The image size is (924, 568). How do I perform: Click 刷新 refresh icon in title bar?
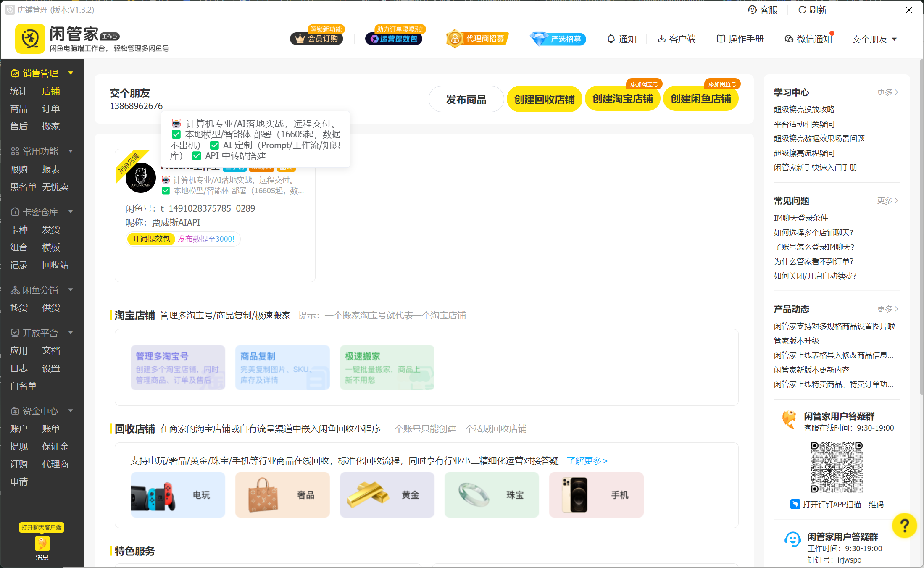coord(802,10)
